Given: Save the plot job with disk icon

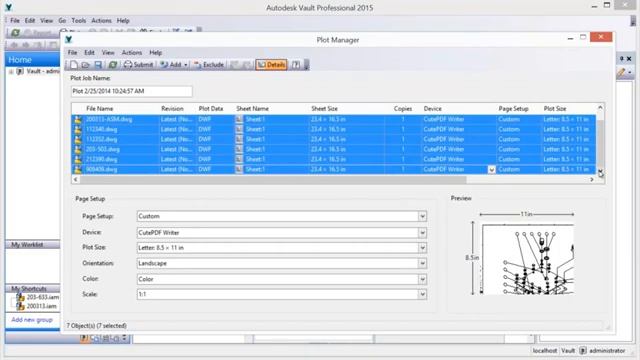Looking at the screenshot, I should pos(98,65).
